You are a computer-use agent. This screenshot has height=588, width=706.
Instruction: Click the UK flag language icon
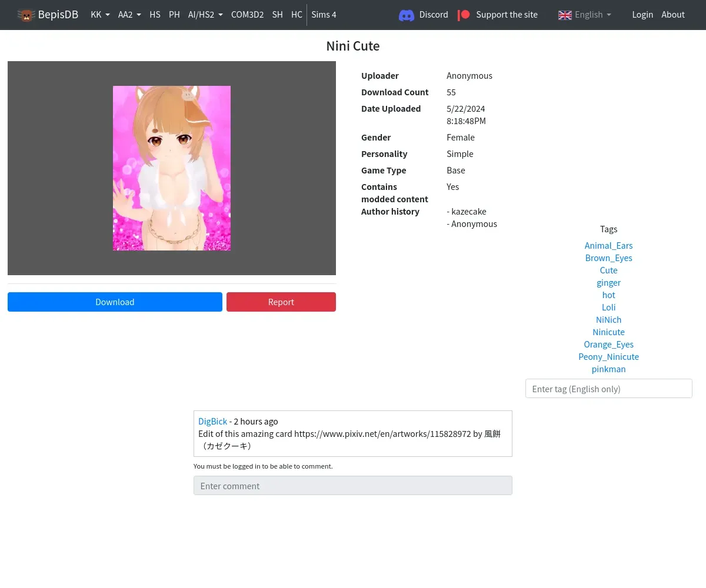pyautogui.click(x=565, y=15)
